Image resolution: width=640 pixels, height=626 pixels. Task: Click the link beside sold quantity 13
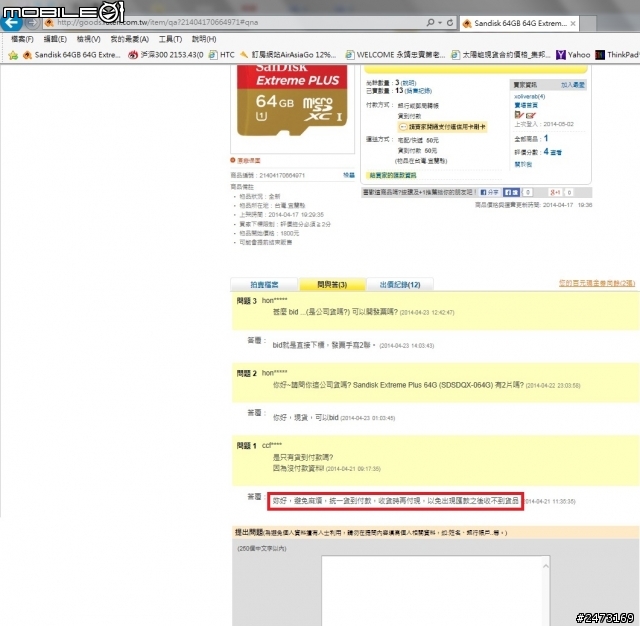[418, 91]
